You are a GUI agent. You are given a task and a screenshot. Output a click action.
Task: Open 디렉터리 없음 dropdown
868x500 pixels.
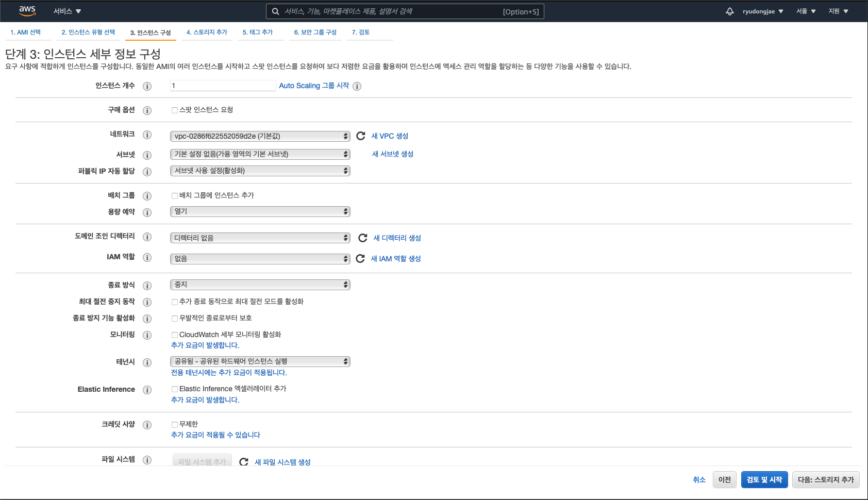260,238
